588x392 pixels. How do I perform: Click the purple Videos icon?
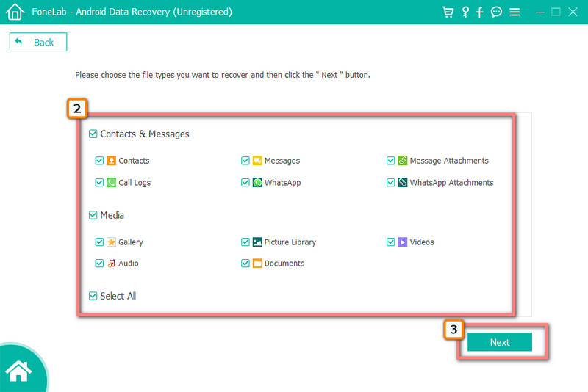pos(403,242)
